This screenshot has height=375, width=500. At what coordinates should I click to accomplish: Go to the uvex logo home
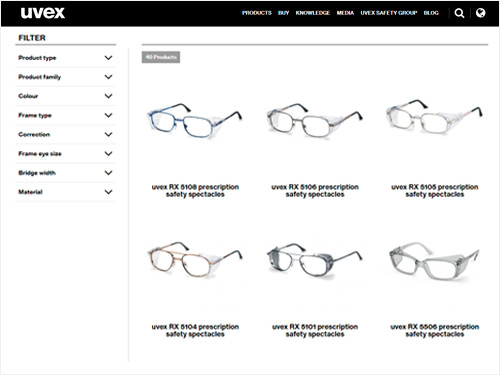(x=43, y=13)
